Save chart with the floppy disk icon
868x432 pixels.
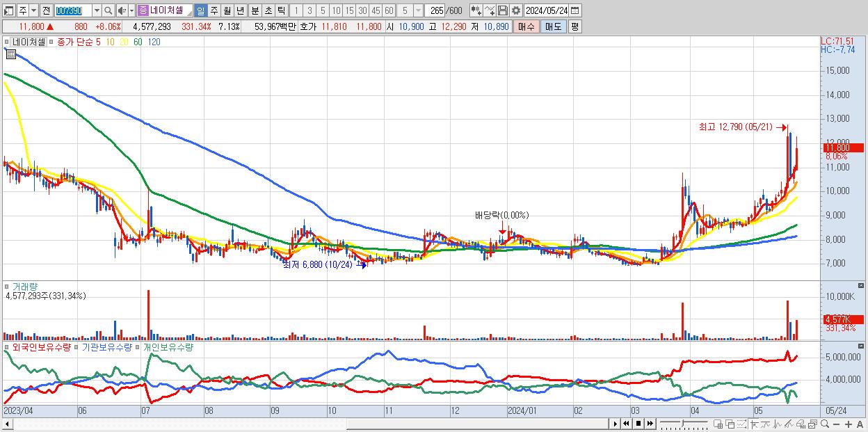tap(502, 10)
